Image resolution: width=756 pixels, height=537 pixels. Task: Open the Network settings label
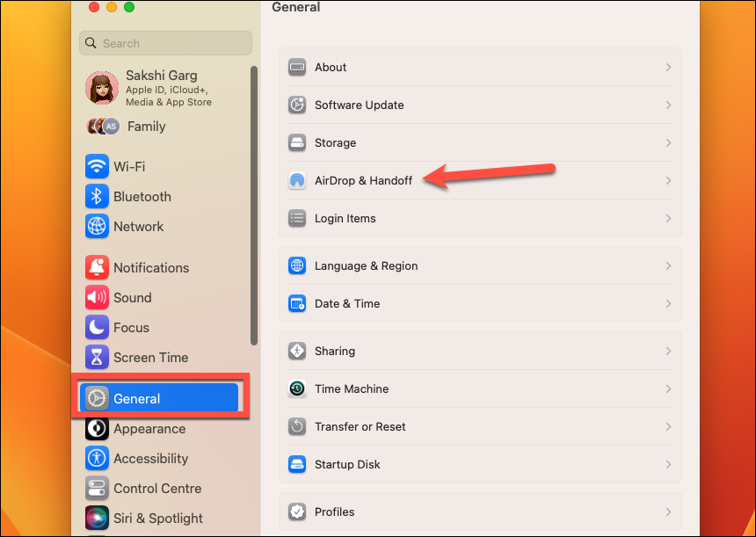pos(138,227)
